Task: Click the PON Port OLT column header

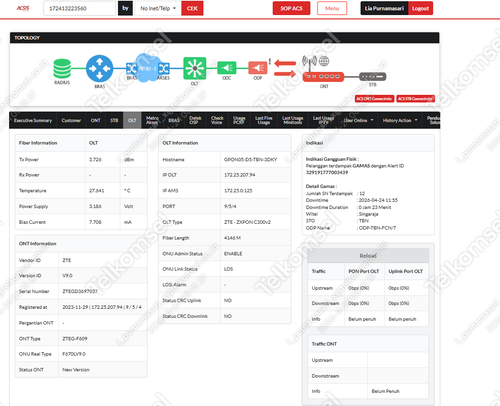Action: coord(364,271)
